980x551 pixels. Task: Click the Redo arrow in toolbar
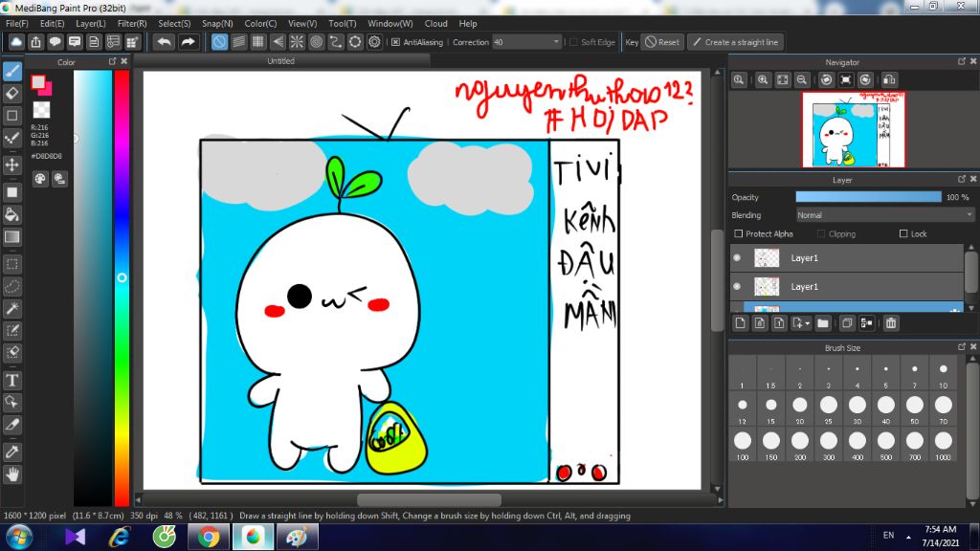tap(188, 42)
